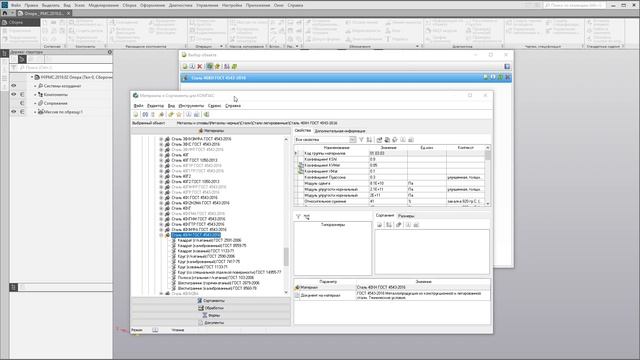Viewport: 640px width, 360px height.
Task: Select 'Полоса (стальная г/катаная) ГОСТ 103-2006' item
Action: (x=216, y=278)
